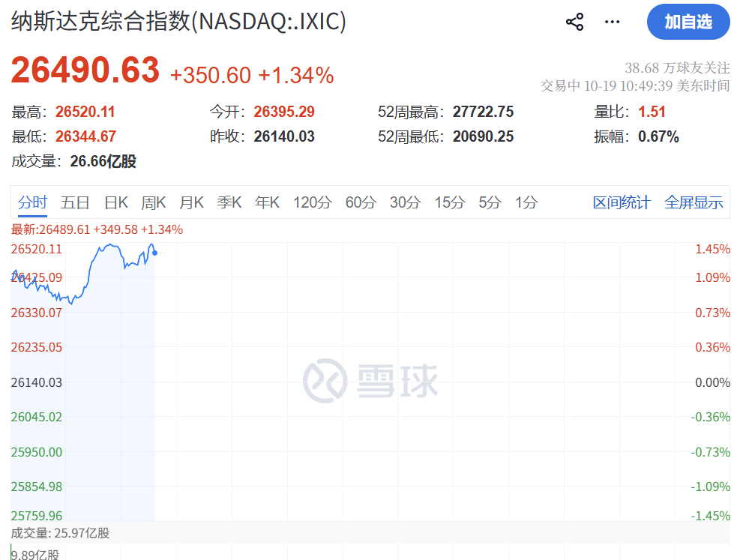Select the 季K tab
749x560 pixels.
tap(229, 202)
